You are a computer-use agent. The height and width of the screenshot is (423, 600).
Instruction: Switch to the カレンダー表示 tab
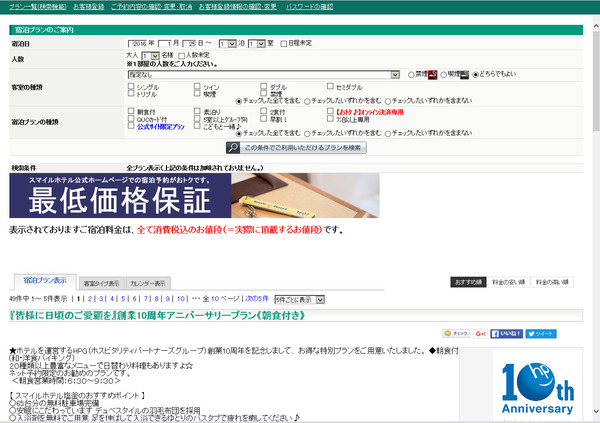pos(148,284)
